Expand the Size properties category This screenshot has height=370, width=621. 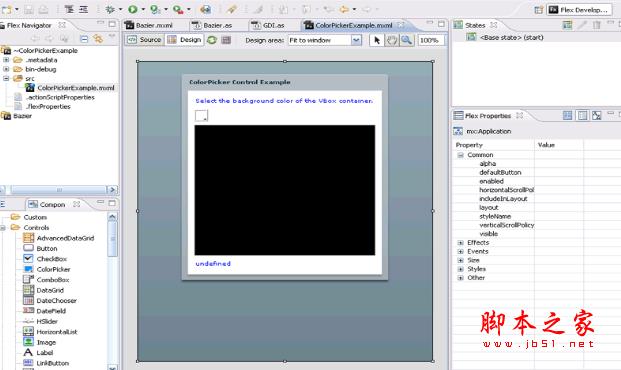461,260
